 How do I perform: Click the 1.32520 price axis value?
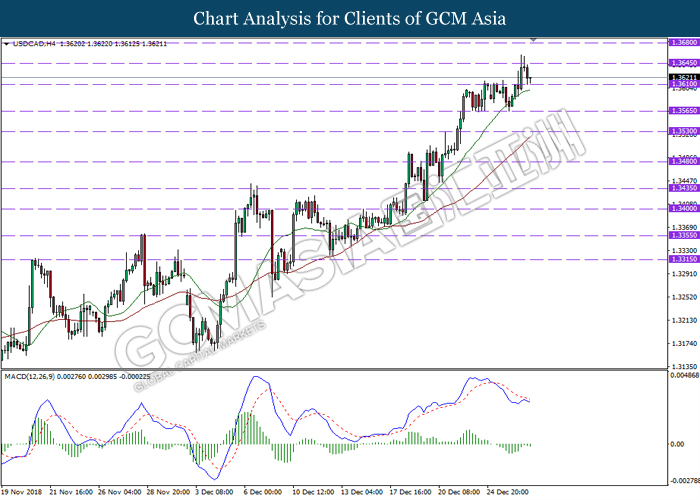point(684,297)
